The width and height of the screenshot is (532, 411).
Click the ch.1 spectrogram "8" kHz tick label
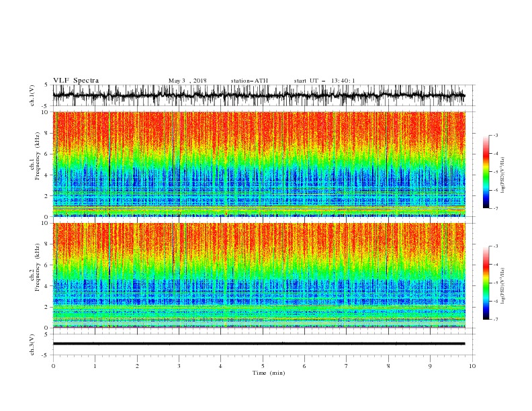[47, 133]
